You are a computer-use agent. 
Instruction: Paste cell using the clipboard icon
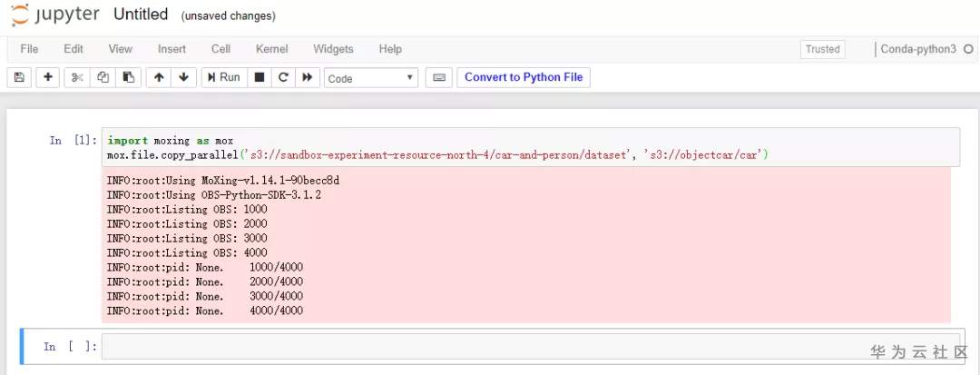click(x=129, y=78)
